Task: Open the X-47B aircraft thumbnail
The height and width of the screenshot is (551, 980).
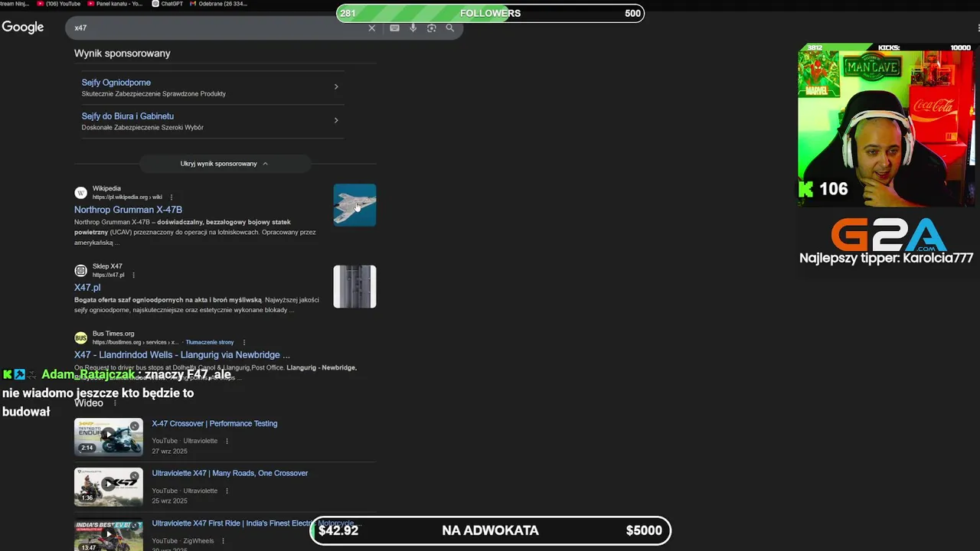Action: tap(354, 205)
